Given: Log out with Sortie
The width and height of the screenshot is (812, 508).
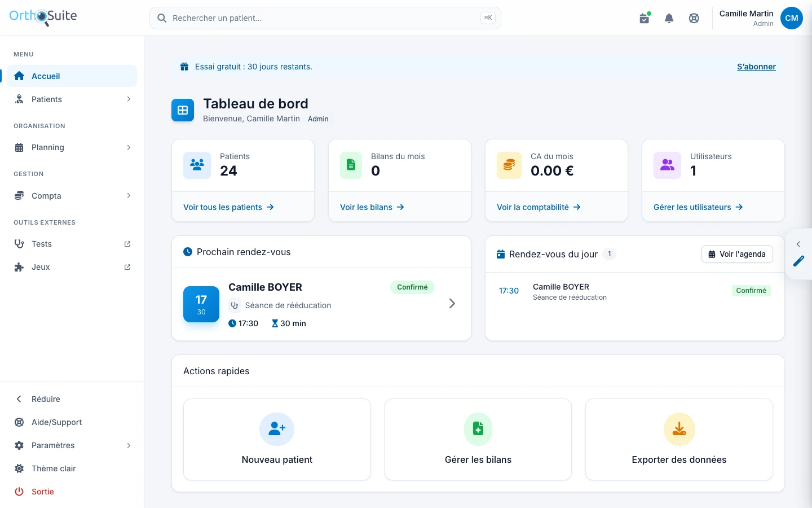Looking at the screenshot, I should 72,492.
